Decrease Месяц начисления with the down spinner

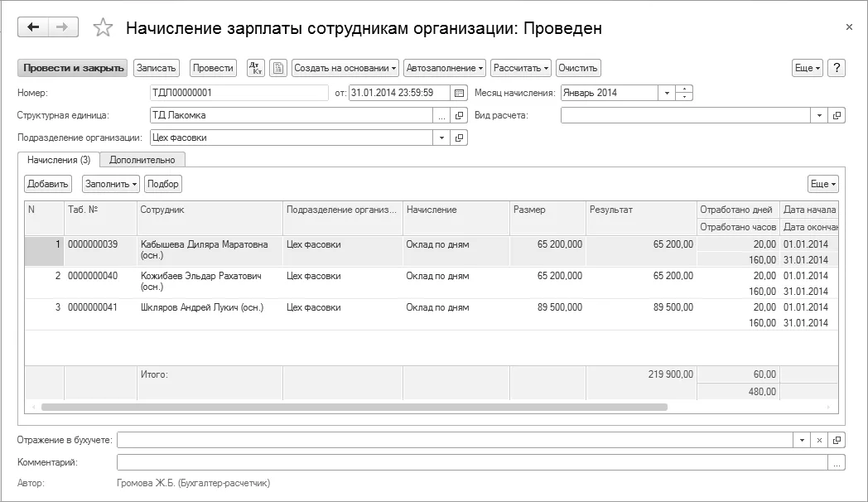(684, 97)
